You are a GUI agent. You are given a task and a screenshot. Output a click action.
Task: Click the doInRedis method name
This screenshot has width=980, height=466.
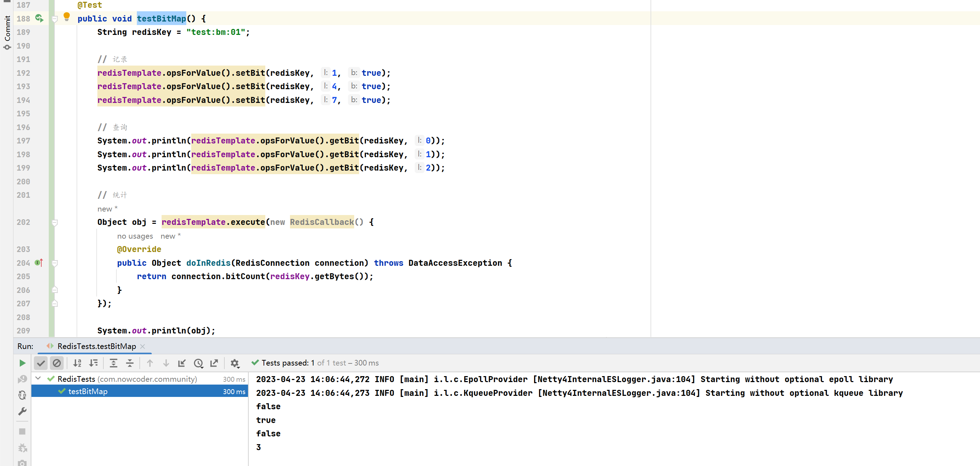pos(208,263)
